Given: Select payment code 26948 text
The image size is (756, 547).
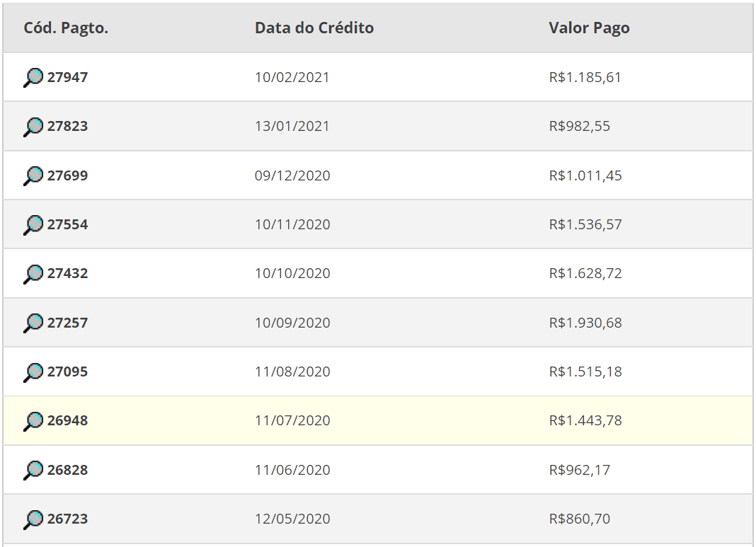Looking at the screenshot, I should click(68, 420).
